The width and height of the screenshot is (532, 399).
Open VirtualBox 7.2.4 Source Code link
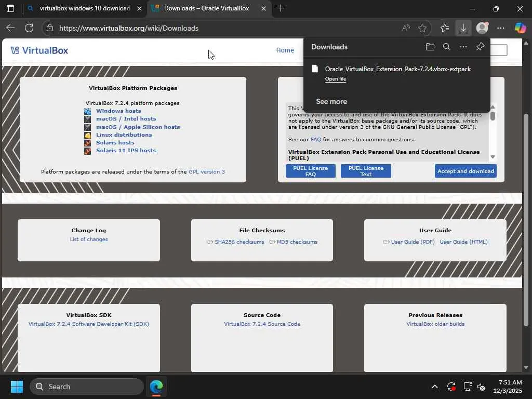click(262, 324)
